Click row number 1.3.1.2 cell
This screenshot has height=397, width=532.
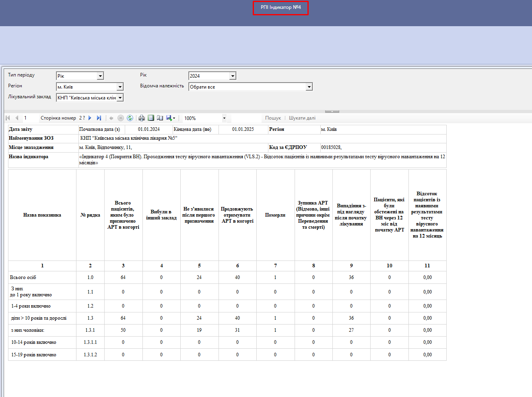click(x=90, y=355)
